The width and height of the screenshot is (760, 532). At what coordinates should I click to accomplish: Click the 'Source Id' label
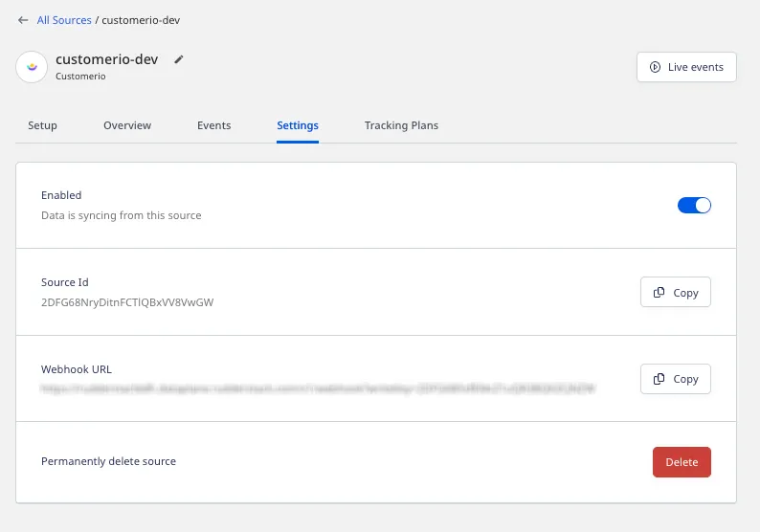pos(64,282)
